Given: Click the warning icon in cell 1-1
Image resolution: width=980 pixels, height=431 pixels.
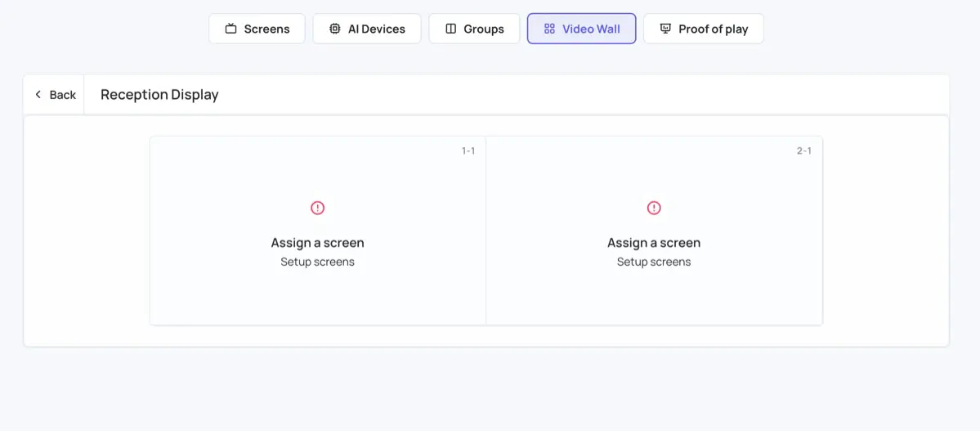Looking at the screenshot, I should 317,208.
